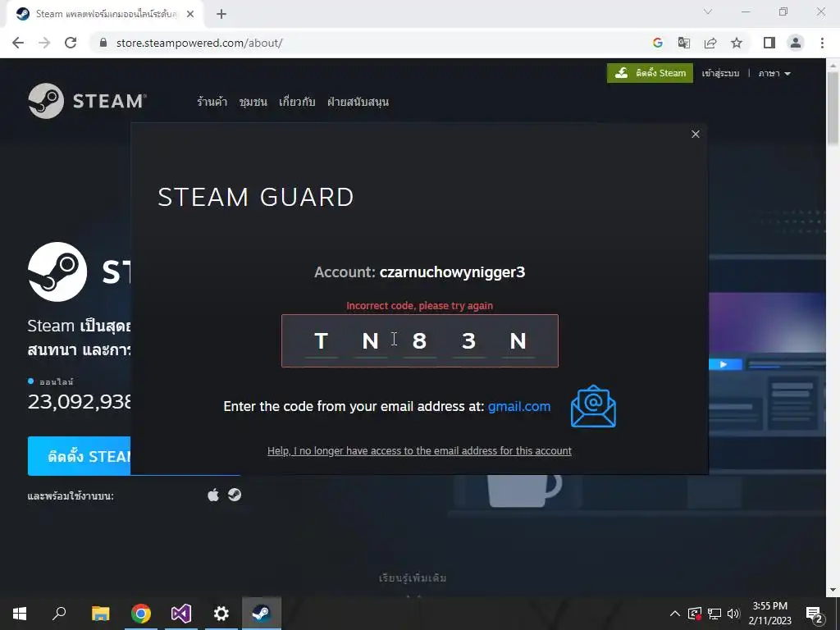Click the email envelope icon
The height and width of the screenshot is (630, 840).
pos(594,407)
